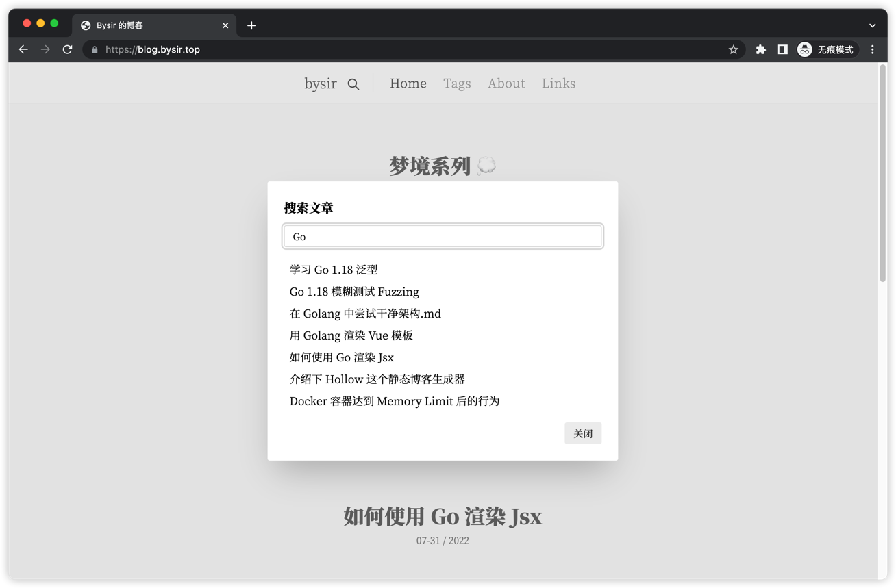Reload the current page

[x=67, y=49]
